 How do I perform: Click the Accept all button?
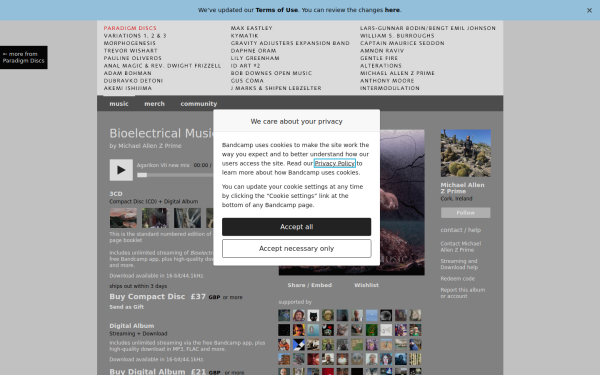tap(297, 227)
